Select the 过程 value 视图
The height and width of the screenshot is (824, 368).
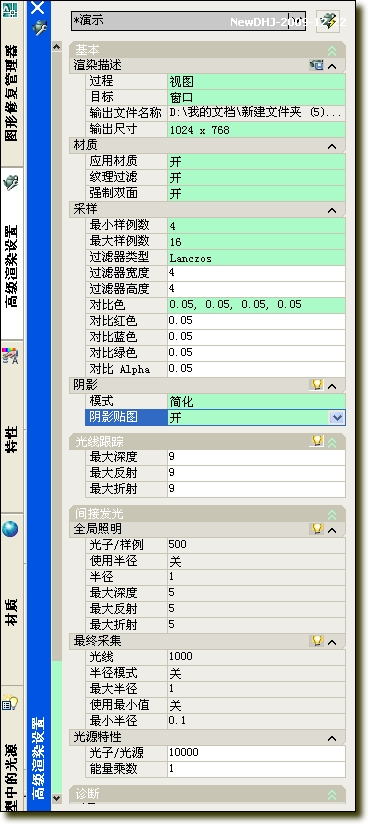[x=257, y=81]
